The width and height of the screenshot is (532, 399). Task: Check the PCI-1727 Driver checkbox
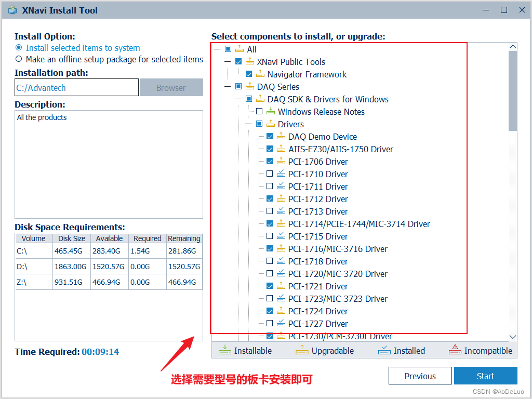[270, 323]
